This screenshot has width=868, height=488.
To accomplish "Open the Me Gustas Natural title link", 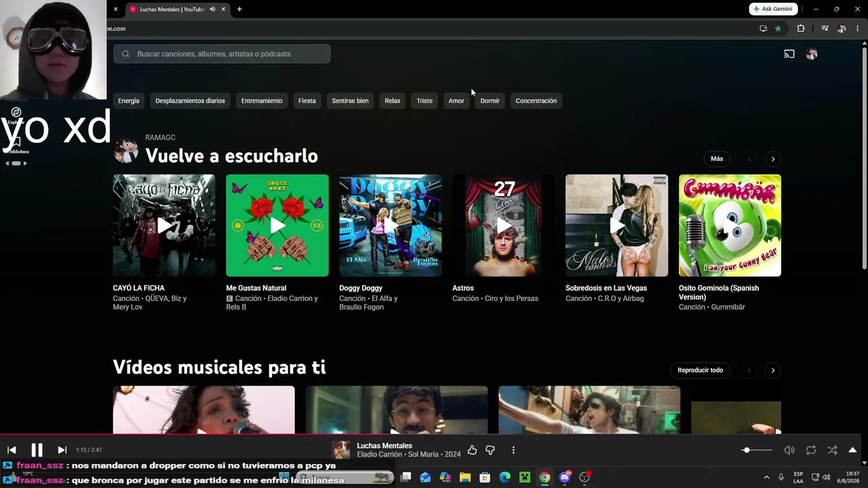I will click(256, 288).
